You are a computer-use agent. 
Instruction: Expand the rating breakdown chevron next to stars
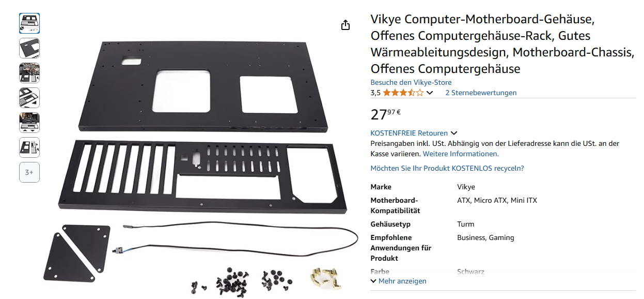(430, 93)
